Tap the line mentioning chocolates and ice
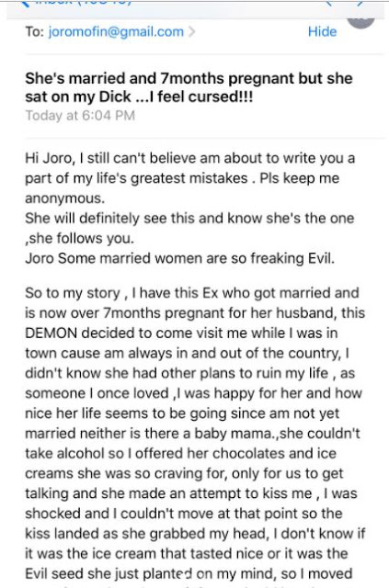The width and height of the screenshot is (389, 588). pos(180,453)
